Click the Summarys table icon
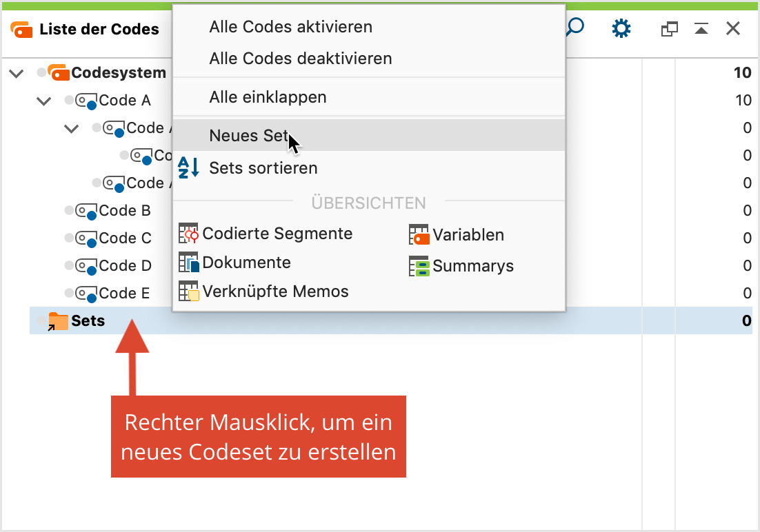 419,266
